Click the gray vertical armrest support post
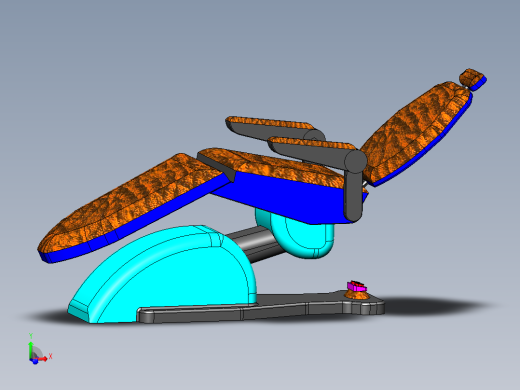This screenshot has height=390, width=520. (x=353, y=195)
